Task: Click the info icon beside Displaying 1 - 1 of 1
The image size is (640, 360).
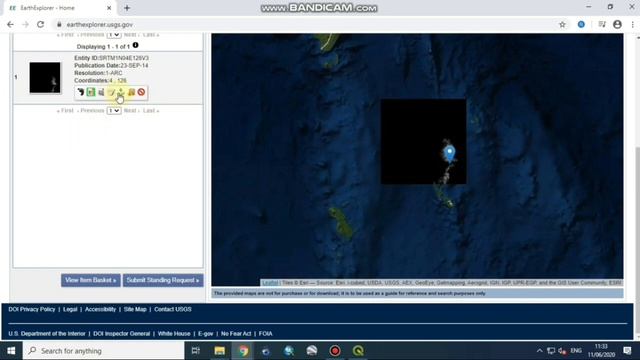Action: pyautogui.click(x=136, y=45)
